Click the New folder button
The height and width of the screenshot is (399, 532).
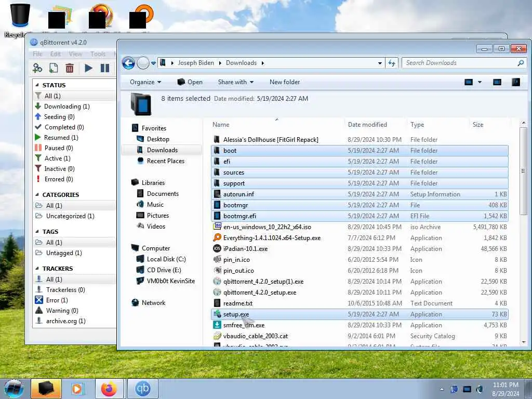pyautogui.click(x=285, y=82)
